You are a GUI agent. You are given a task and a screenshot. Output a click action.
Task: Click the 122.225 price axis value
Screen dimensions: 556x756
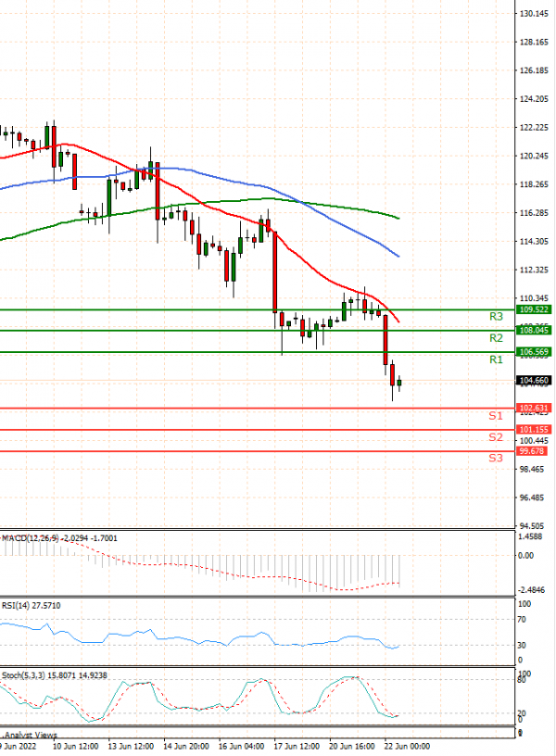(x=534, y=127)
